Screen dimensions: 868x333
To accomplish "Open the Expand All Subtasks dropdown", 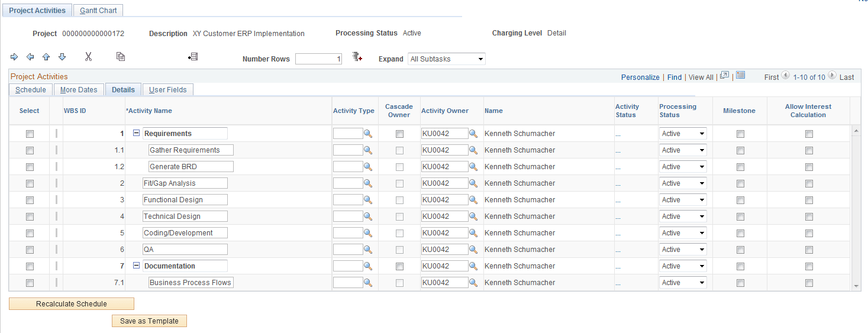I will tap(447, 59).
